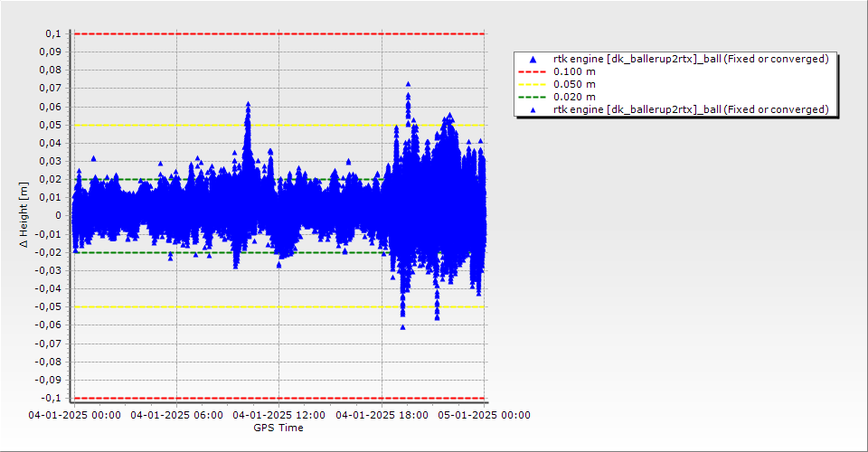Click the last rtk engine legend entry text

coord(691,109)
